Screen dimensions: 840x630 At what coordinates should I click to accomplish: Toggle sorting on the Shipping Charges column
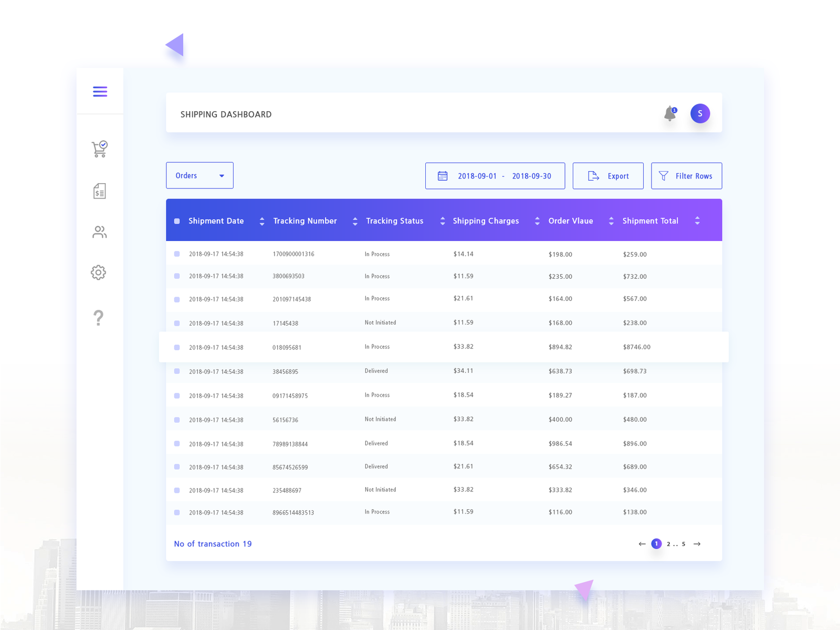[x=537, y=221]
